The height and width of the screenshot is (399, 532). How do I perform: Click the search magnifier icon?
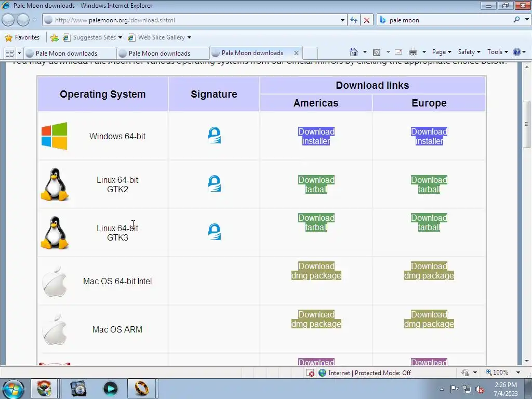click(x=516, y=20)
